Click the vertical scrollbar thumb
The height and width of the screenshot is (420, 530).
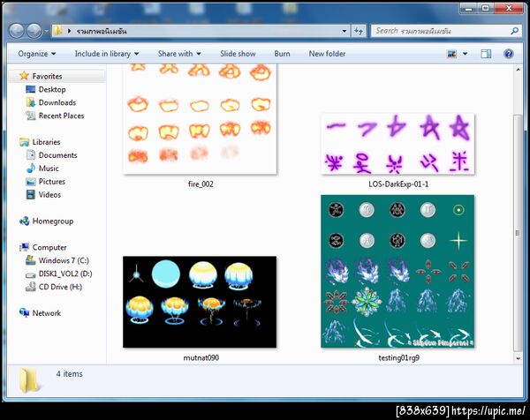(519, 233)
